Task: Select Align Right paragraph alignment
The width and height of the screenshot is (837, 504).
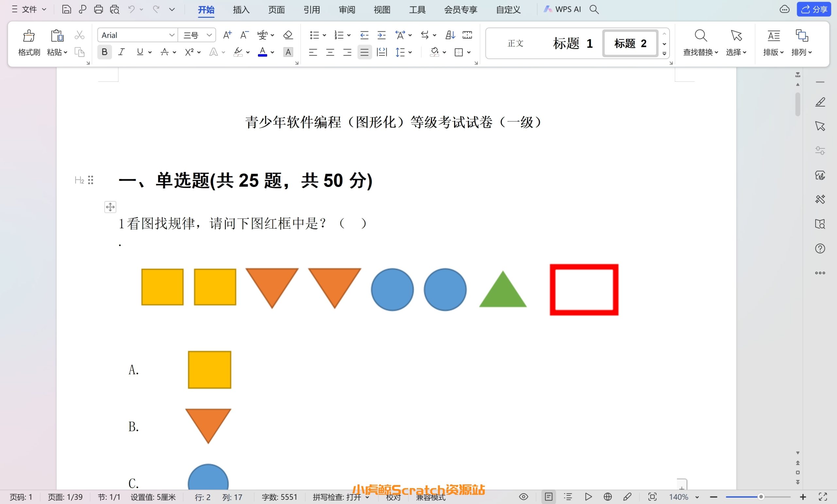Action: tap(347, 52)
